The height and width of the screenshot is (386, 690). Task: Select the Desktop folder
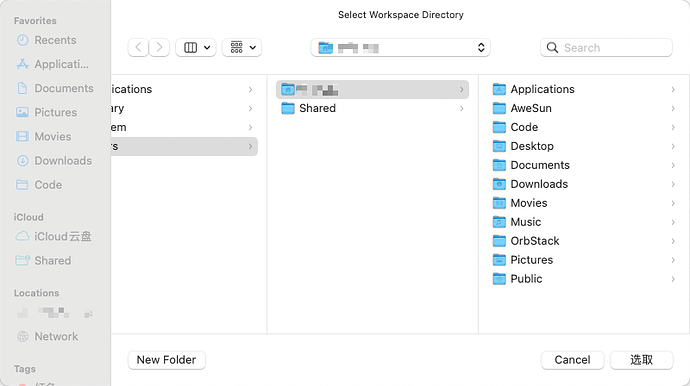click(584, 146)
